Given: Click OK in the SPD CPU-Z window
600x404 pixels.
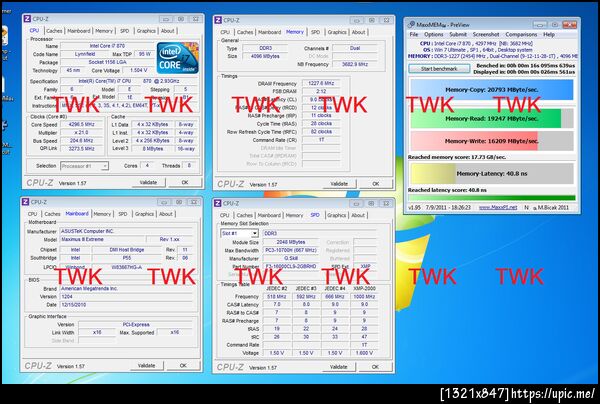Looking at the screenshot, I should tap(375, 367).
